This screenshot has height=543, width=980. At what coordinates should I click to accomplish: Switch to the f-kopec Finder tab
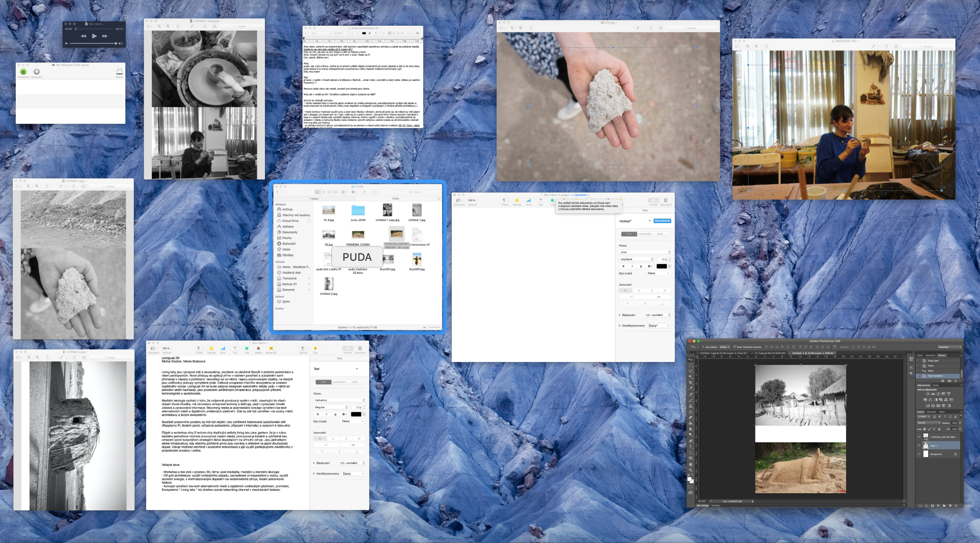[314, 199]
